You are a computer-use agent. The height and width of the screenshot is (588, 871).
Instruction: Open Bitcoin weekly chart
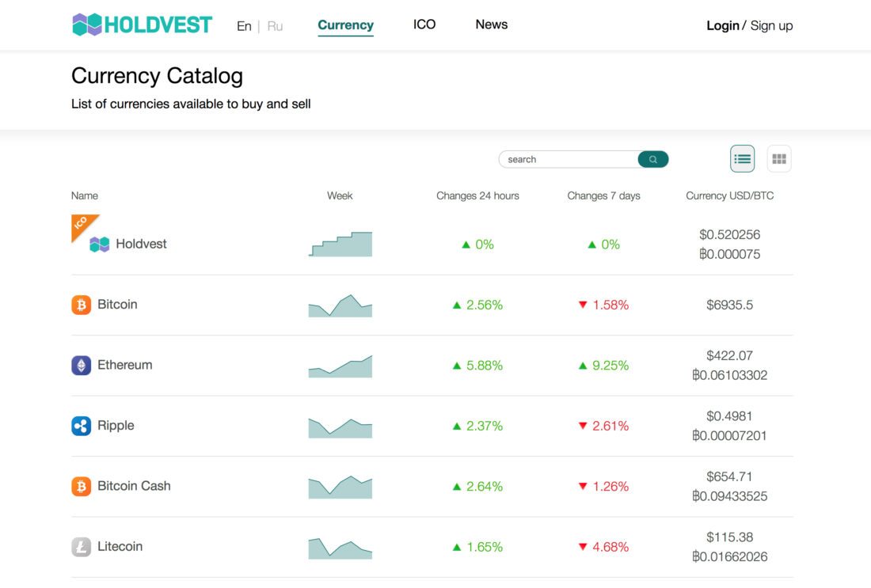pos(340,305)
